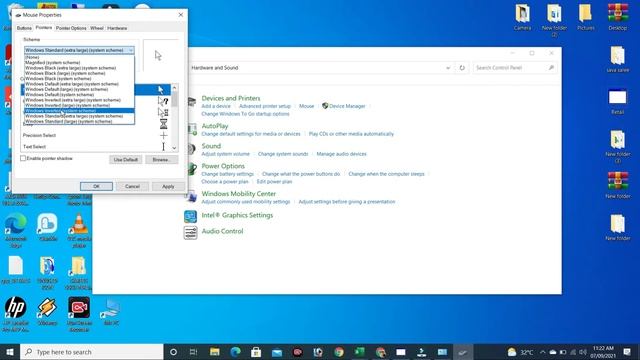The width and height of the screenshot is (640, 360).
Task: Open Advanced printer setup link
Action: (x=265, y=106)
